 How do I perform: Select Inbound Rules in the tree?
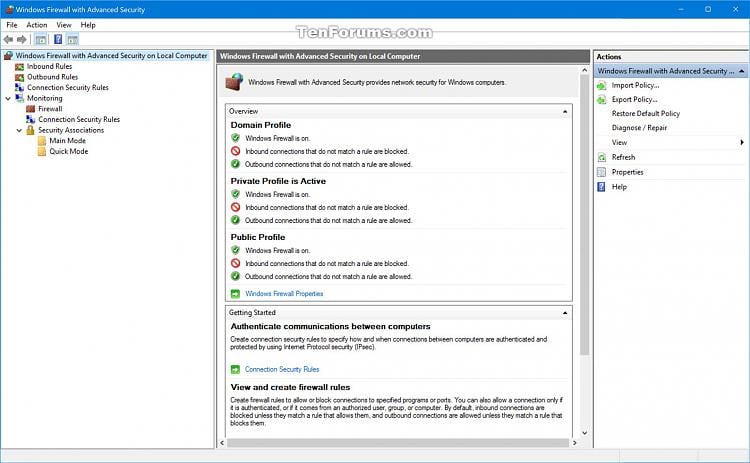pyautogui.click(x=49, y=66)
